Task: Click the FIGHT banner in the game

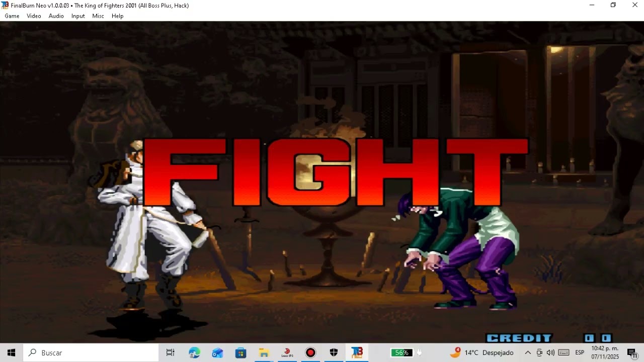Action: coord(336,172)
